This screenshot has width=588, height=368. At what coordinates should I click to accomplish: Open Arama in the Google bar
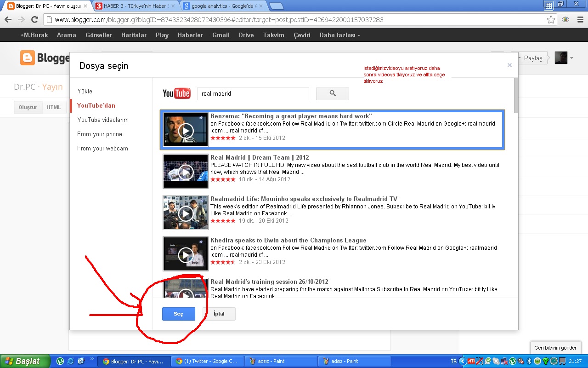tap(67, 35)
